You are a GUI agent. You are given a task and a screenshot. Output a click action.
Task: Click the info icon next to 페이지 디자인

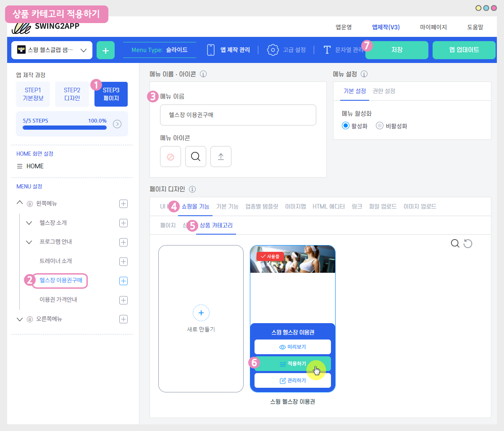(192, 189)
